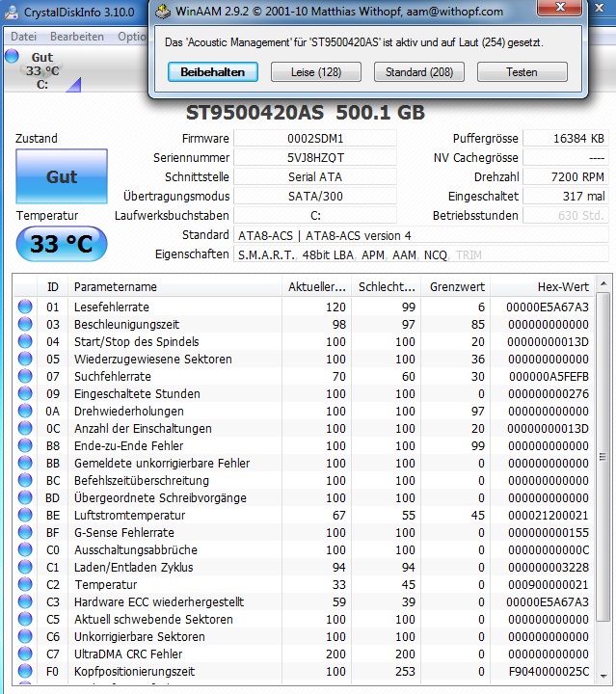This screenshot has width=616, height=694.
Task: Click status orb of Lesefehlerrate row
Action: coord(25,307)
